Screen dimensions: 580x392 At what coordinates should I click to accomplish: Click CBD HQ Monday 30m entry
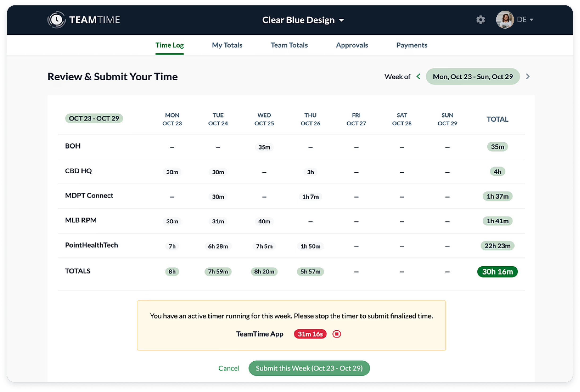pos(172,172)
